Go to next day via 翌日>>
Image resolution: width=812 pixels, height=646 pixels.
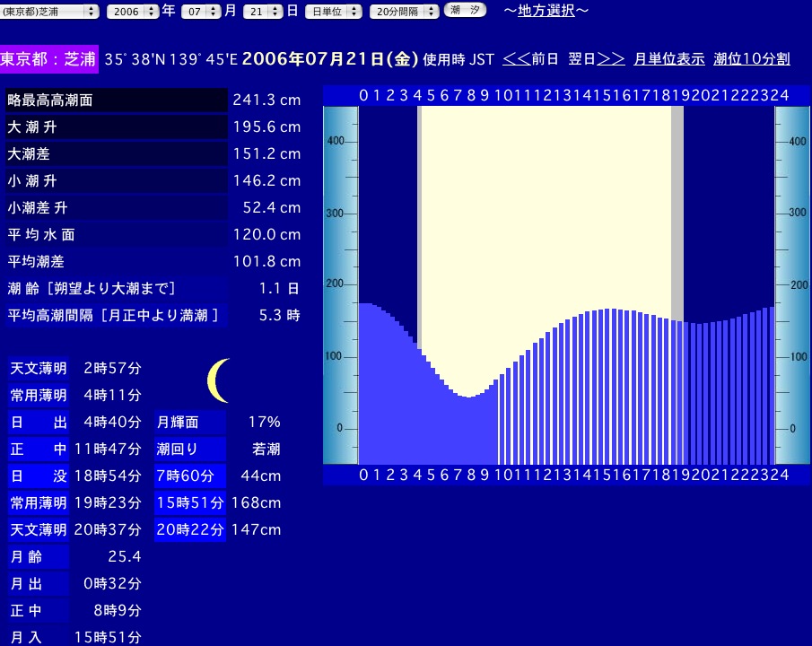click(x=597, y=59)
